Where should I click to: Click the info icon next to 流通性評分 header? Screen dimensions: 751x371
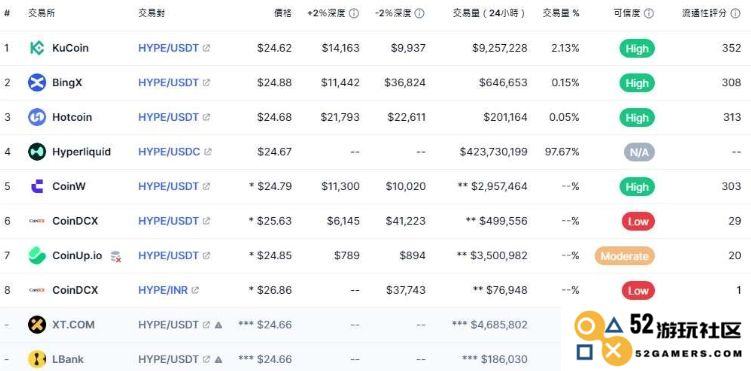736,13
